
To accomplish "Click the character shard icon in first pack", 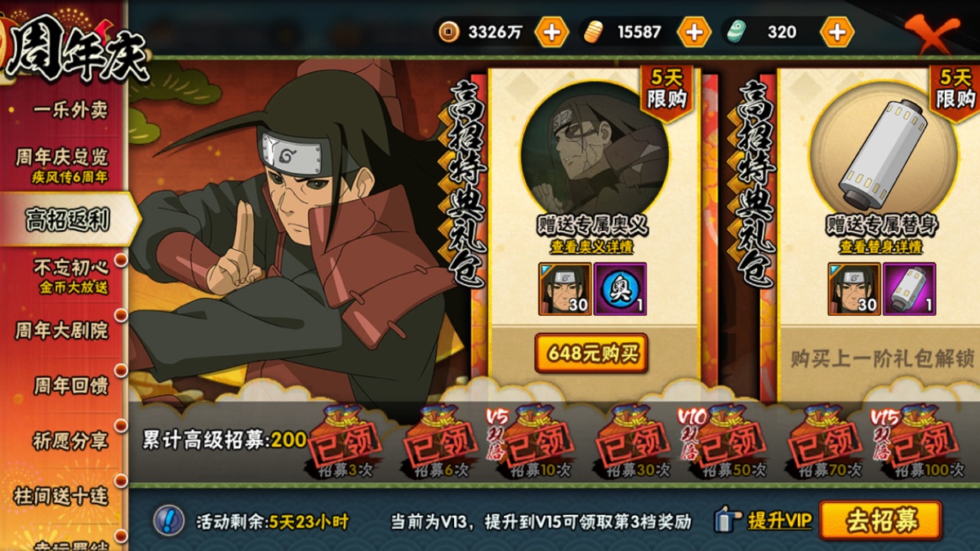I will [565, 289].
